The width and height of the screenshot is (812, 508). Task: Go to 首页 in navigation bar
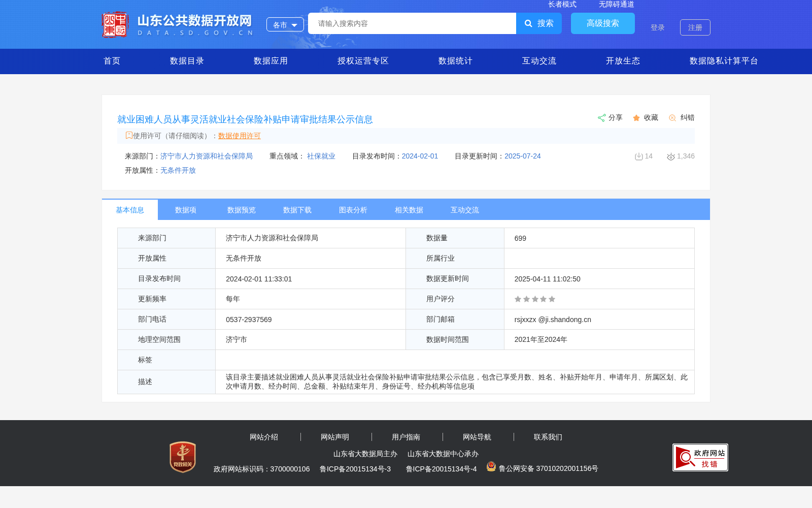click(x=112, y=61)
